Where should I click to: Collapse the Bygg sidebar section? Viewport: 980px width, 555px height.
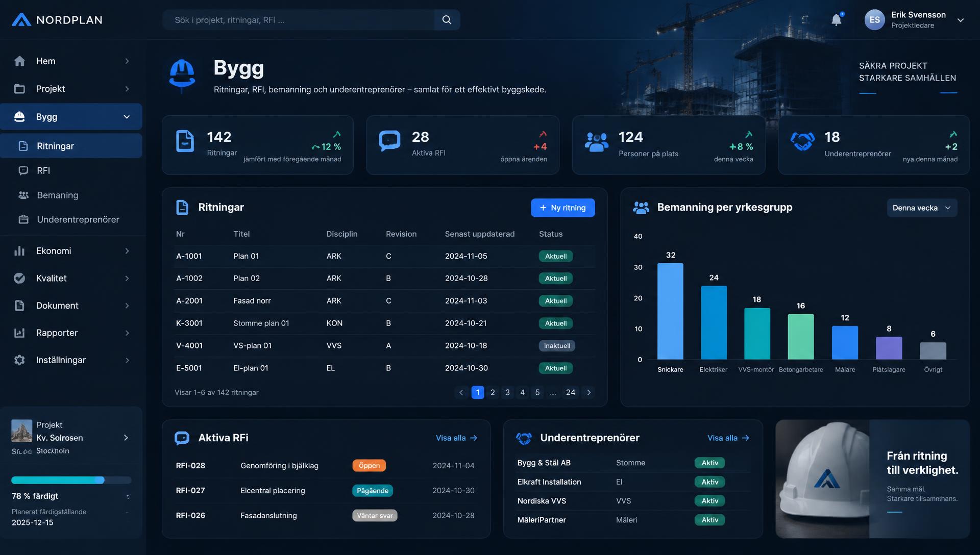click(x=127, y=117)
